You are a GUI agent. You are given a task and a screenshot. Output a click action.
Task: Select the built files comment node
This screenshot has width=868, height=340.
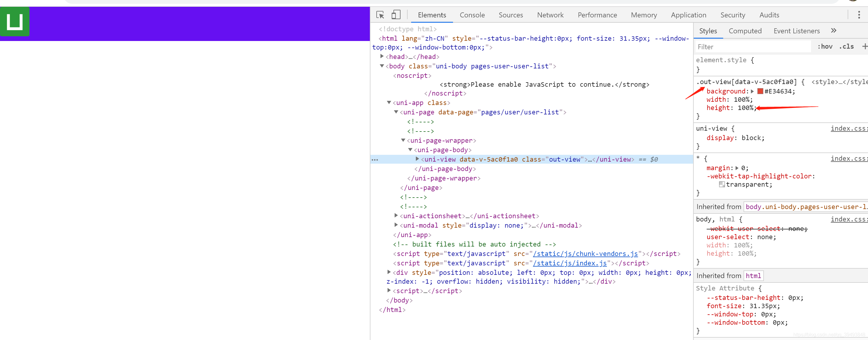[475, 244]
